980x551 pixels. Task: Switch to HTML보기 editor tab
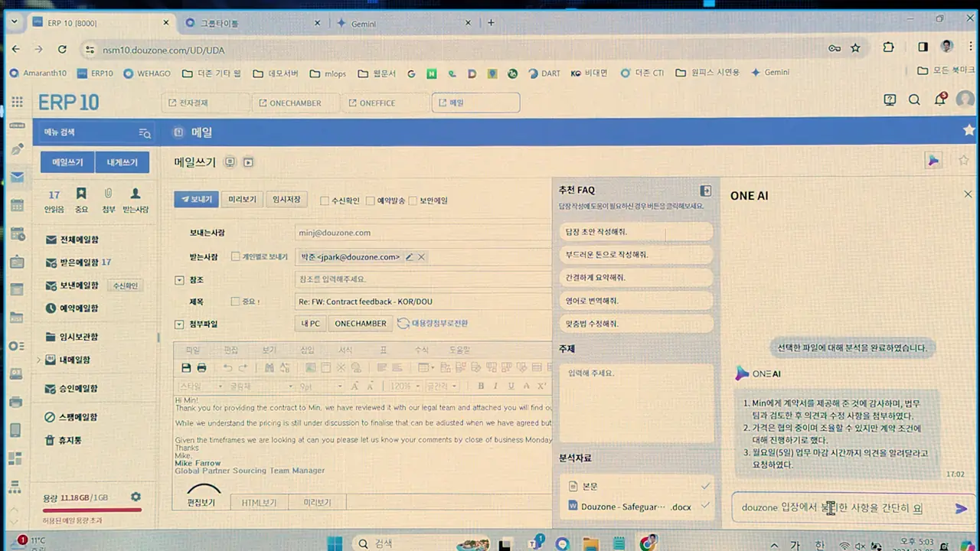(x=258, y=503)
